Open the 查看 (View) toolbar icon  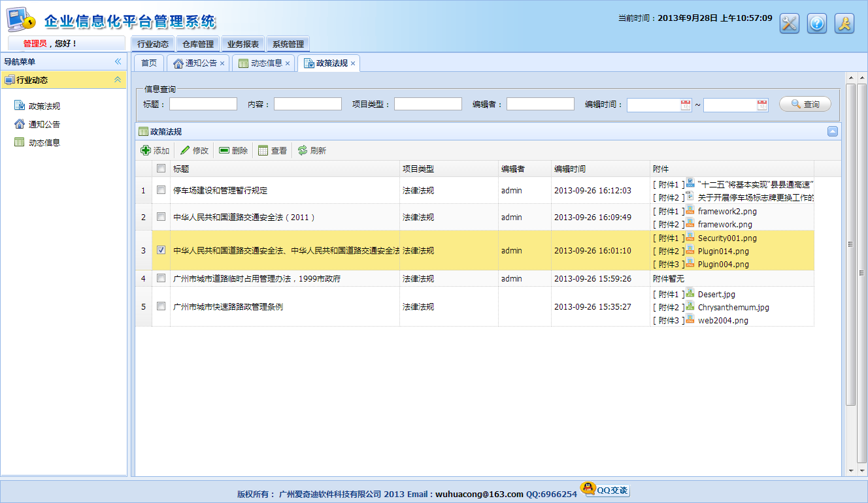click(273, 150)
